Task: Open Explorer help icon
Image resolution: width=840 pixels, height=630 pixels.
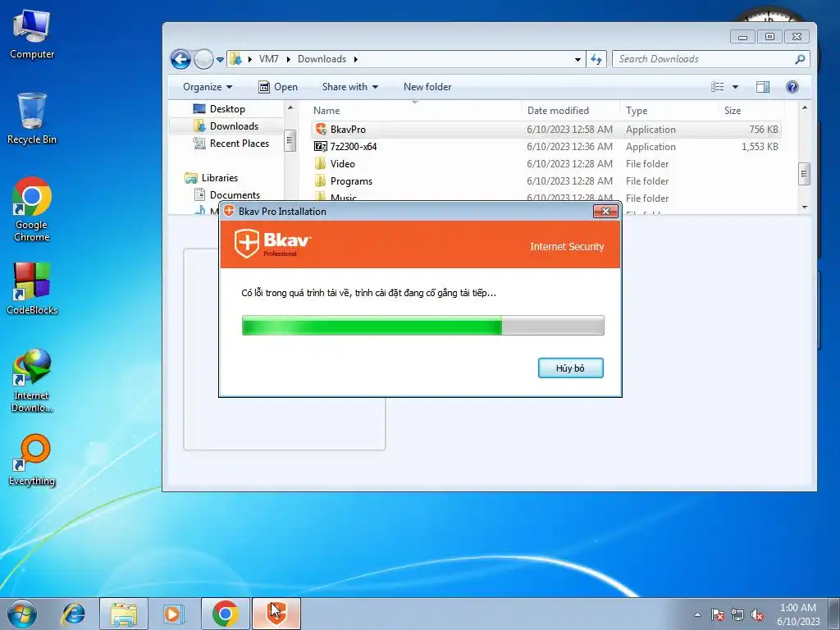Action: (792, 87)
